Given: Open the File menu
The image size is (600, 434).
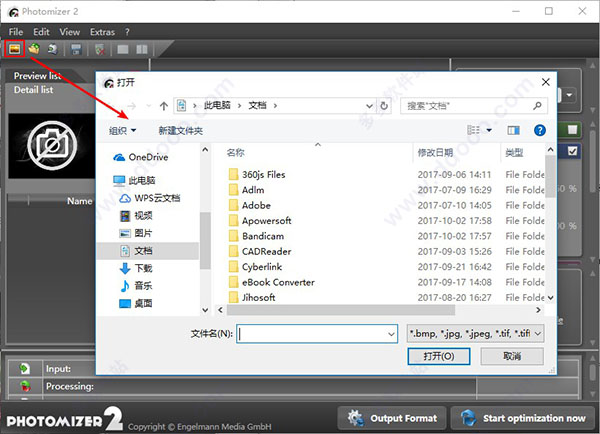Looking at the screenshot, I should point(16,32).
